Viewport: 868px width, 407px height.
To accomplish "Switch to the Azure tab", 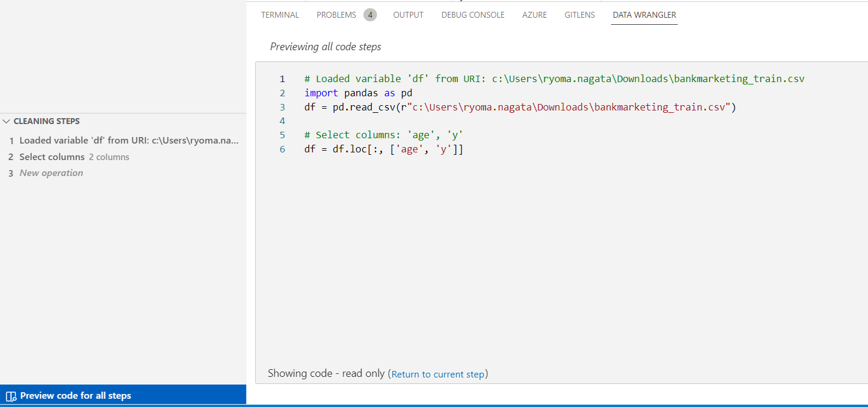I will pos(534,14).
